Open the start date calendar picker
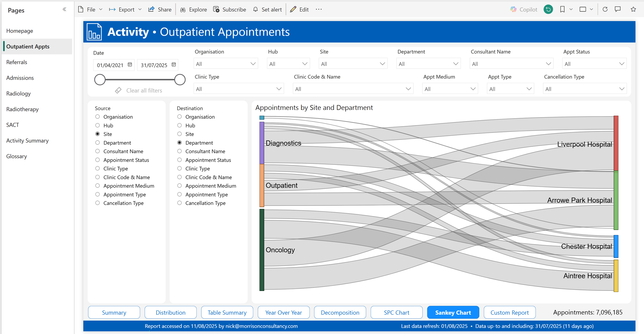644x334 pixels. 130,65
